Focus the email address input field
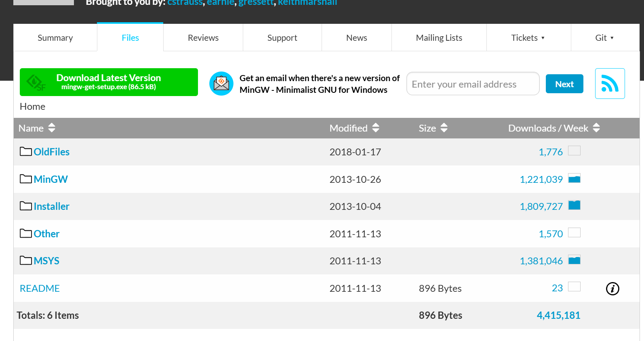644x341 pixels. click(x=473, y=84)
